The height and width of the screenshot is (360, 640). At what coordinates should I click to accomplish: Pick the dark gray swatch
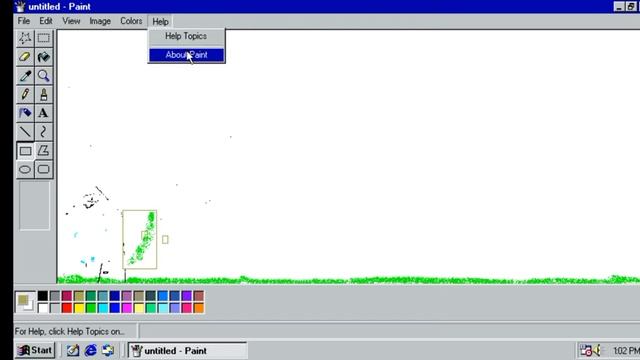click(x=55, y=296)
